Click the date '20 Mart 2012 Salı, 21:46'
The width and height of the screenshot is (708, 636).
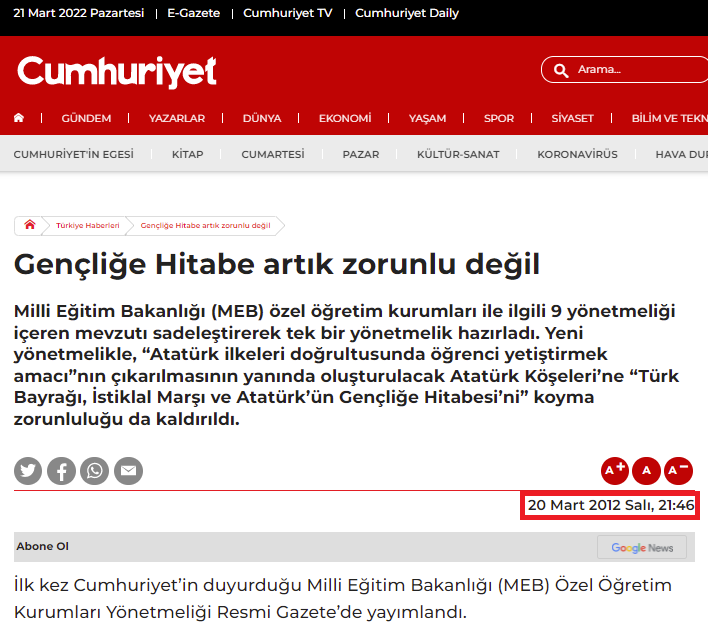pyautogui.click(x=610, y=505)
